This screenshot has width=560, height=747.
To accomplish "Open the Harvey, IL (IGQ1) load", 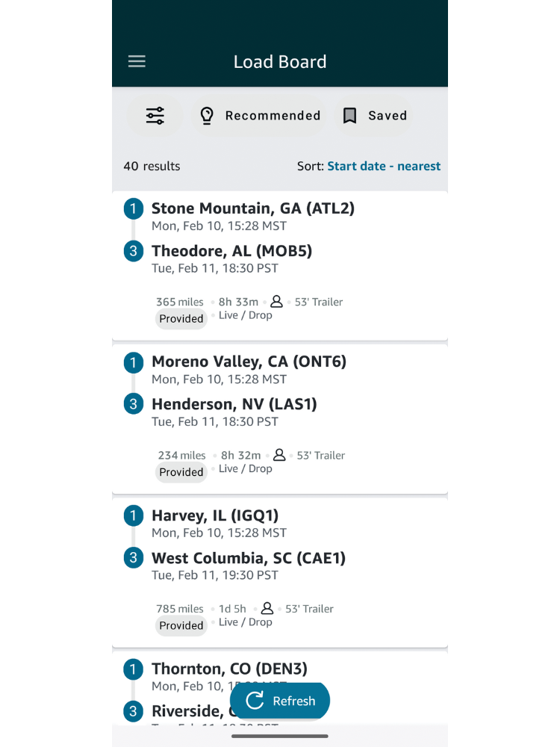I will [215, 515].
